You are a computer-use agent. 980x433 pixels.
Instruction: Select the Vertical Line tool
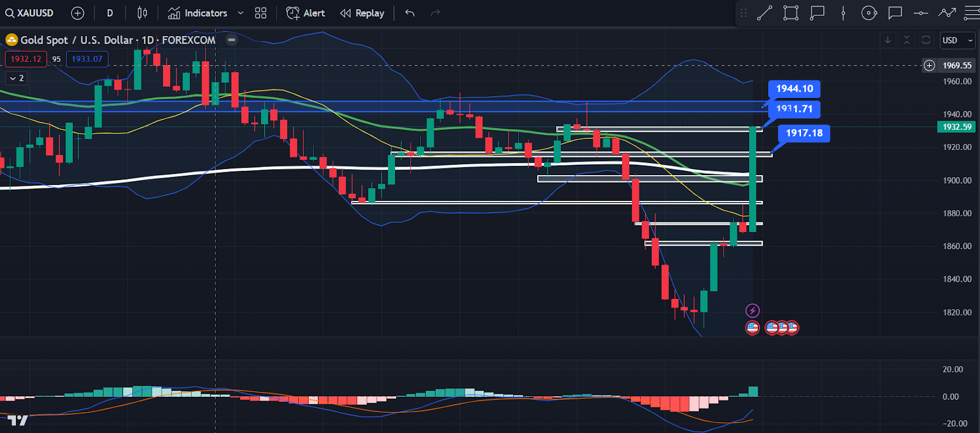843,13
